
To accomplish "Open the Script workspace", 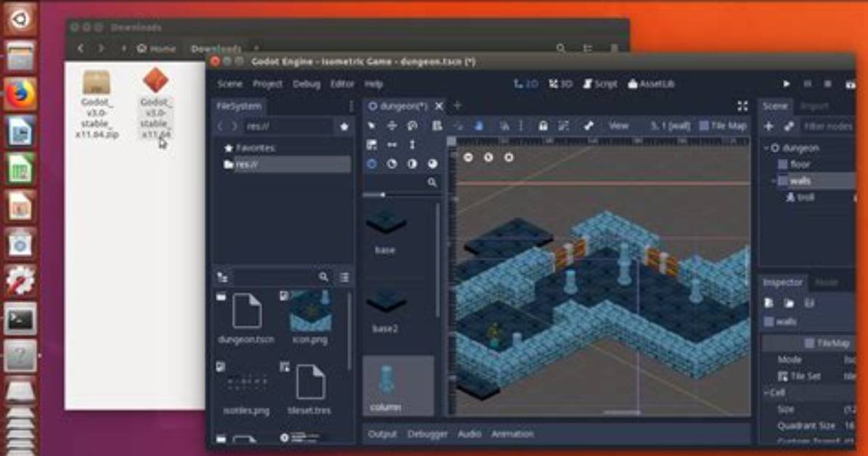I will (600, 84).
